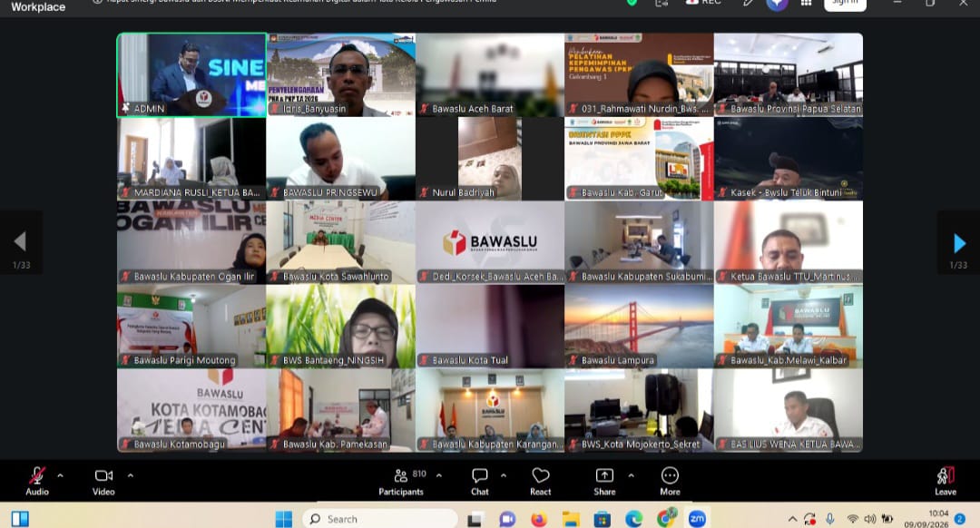Click the Leave meeting button
Screen dimensions: 980x528
pos(945,481)
